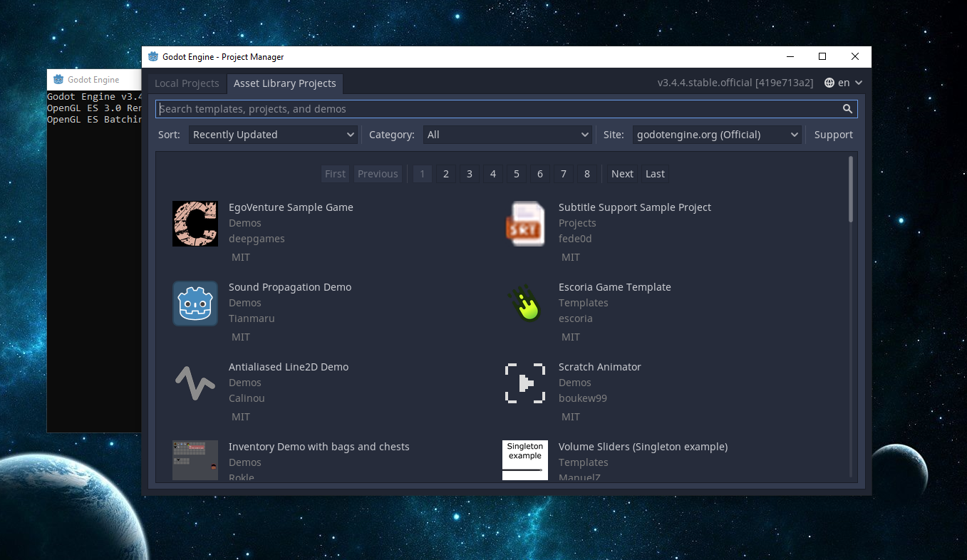Open Sound Propagation Demo title link
Image resolution: width=967 pixels, height=560 pixels.
click(x=290, y=287)
